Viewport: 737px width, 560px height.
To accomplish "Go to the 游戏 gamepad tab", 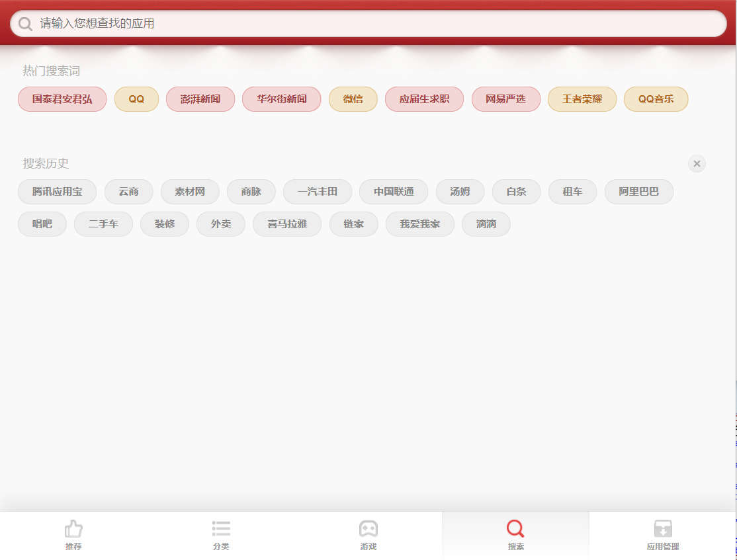I will pos(368,535).
